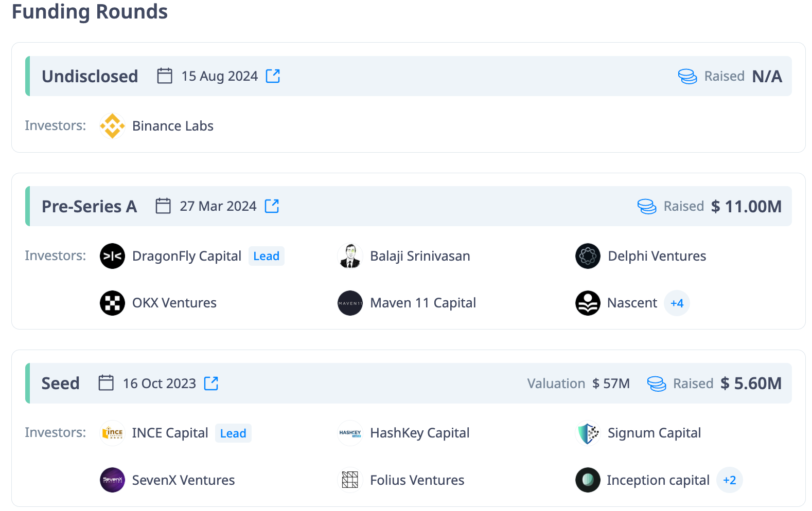Expand the +2 more investors in Seed
The height and width of the screenshot is (511, 812).
tap(730, 480)
